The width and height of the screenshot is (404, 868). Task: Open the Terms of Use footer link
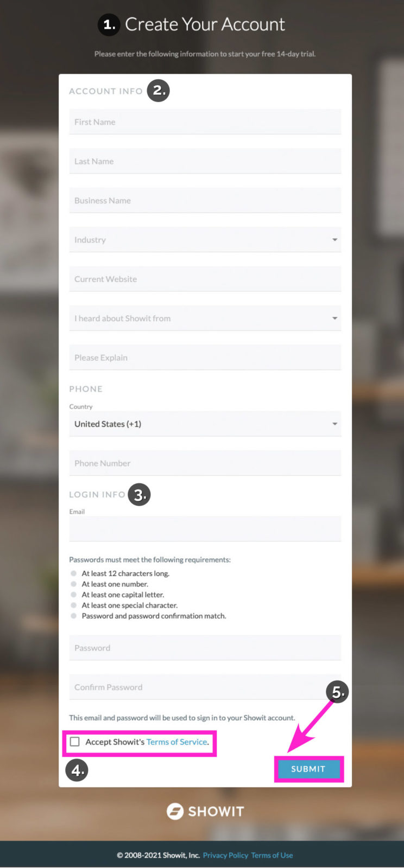point(272,855)
